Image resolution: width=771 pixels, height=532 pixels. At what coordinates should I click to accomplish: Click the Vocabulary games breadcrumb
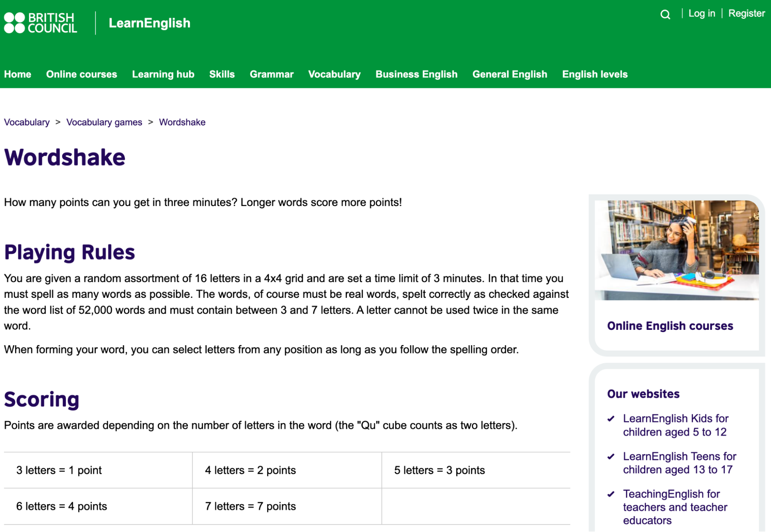pyautogui.click(x=104, y=122)
